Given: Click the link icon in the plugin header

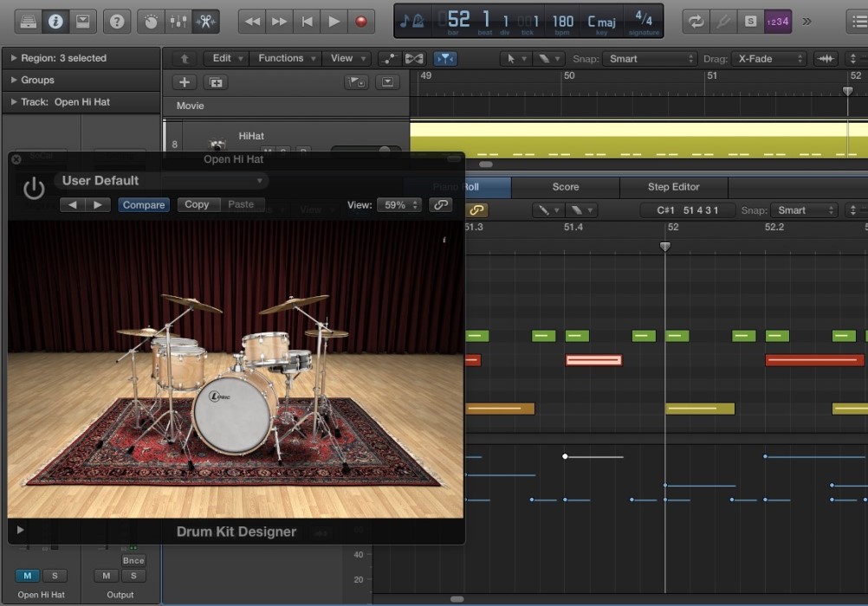Looking at the screenshot, I should 441,204.
